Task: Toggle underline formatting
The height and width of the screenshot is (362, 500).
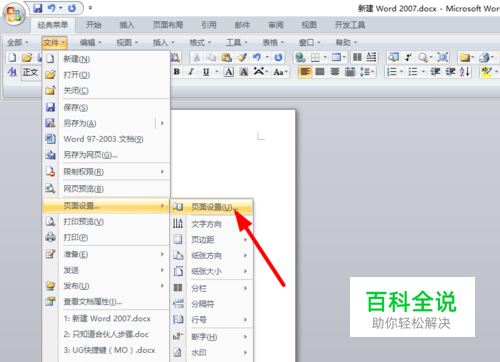Action: click(206, 72)
